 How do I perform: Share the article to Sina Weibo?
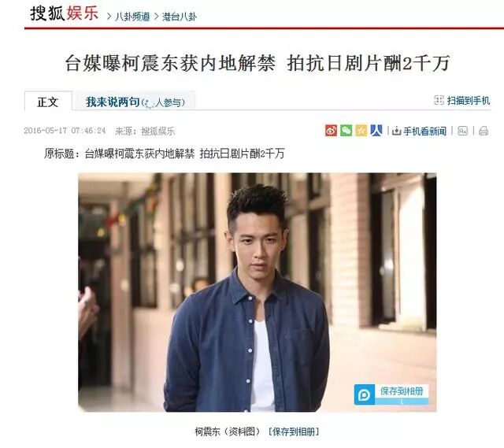click(331, 131)
